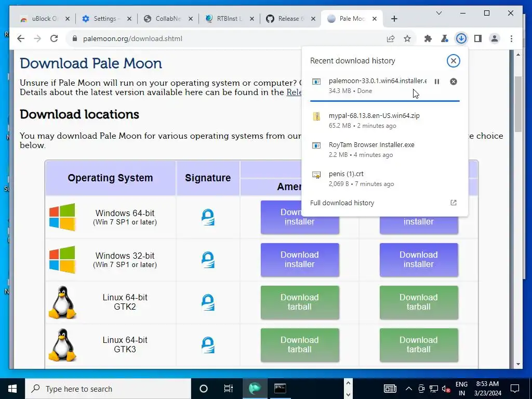Image resolution: width=532 pixels, height=399 pixels.
Task: Download Linux GTK3 tarball, right column
Action: point(419,345)
